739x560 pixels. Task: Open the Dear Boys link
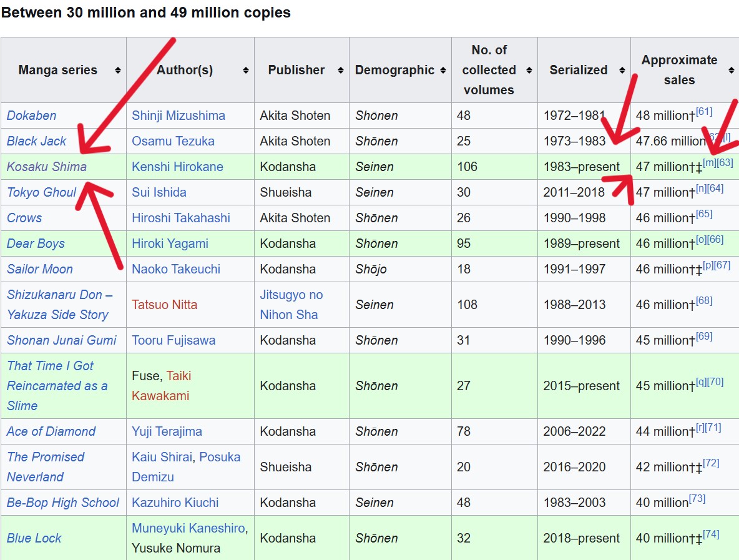[x=36, y=243]
